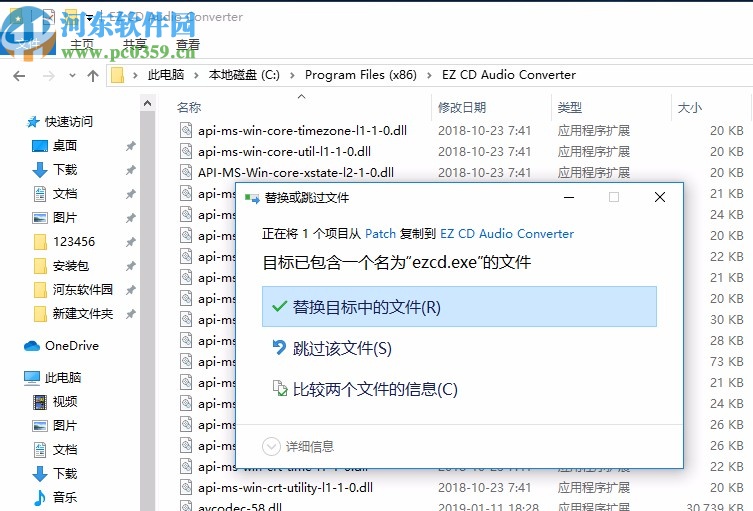Image resolution: width=753 pixels, height=511 pixels.
Task: Sort by 大小 column header
Action: [x=690, y=108]
